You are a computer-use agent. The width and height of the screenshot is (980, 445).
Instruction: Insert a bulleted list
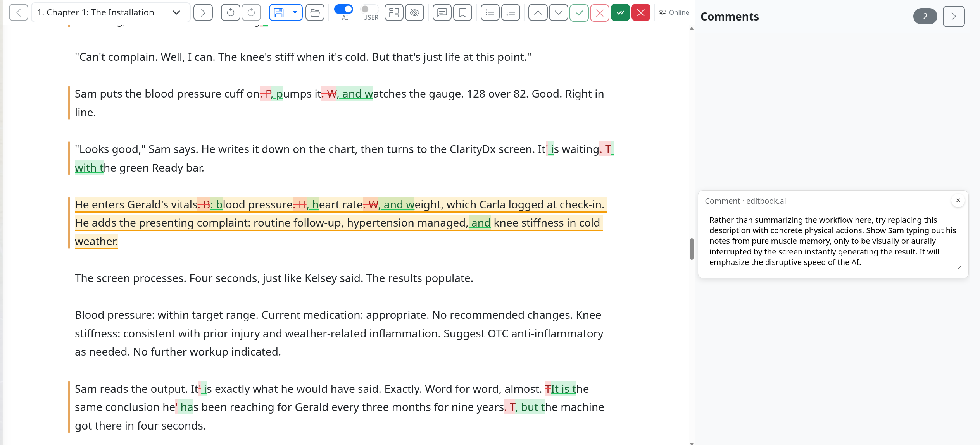[490, 12]
